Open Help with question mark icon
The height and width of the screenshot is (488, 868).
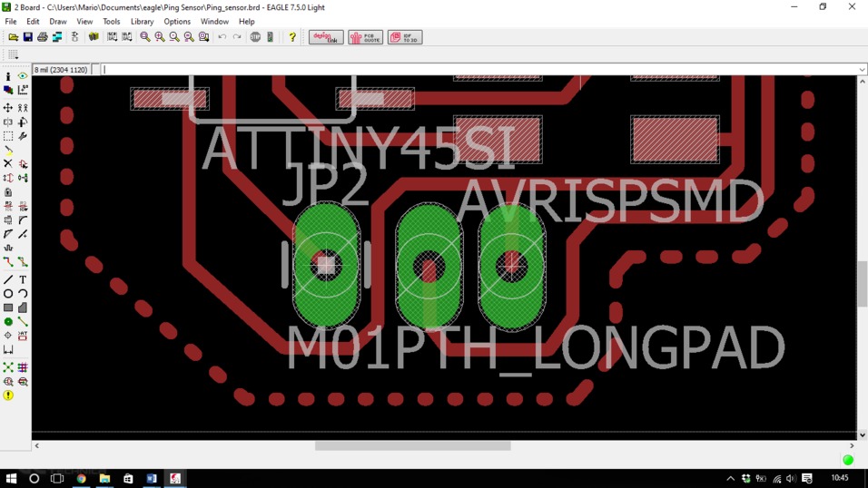[x=292, y=37]
